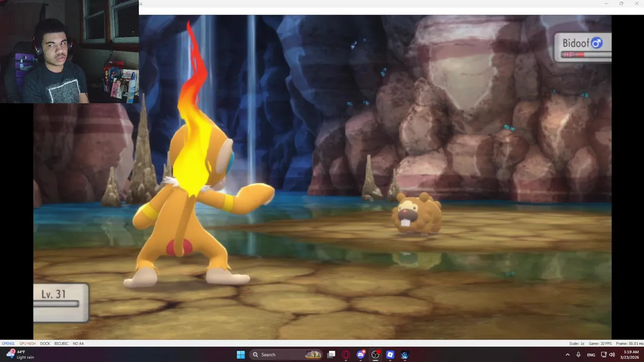Open Task View on the taskbar
The width and height of the screenshot is (644, 362).
(x=331, y=354)
